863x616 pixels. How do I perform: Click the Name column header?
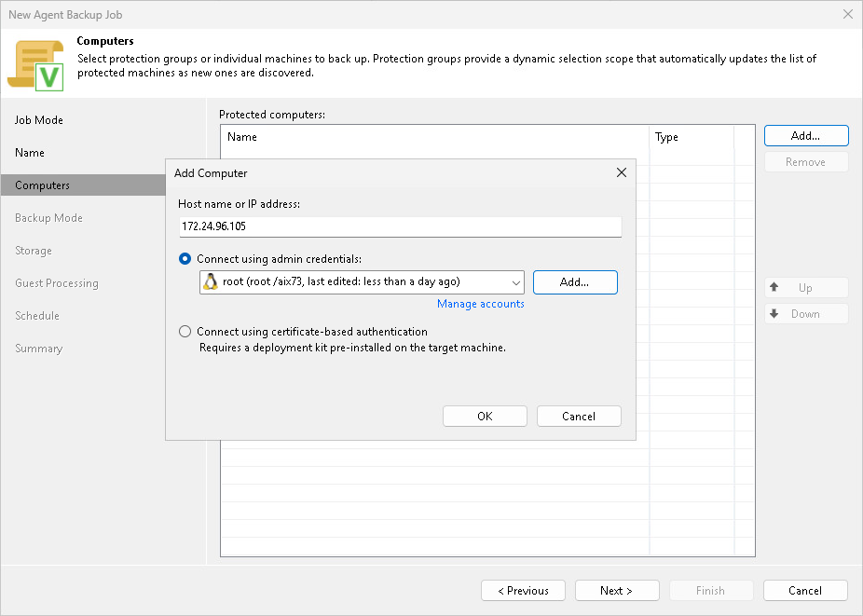pos(435,137)
